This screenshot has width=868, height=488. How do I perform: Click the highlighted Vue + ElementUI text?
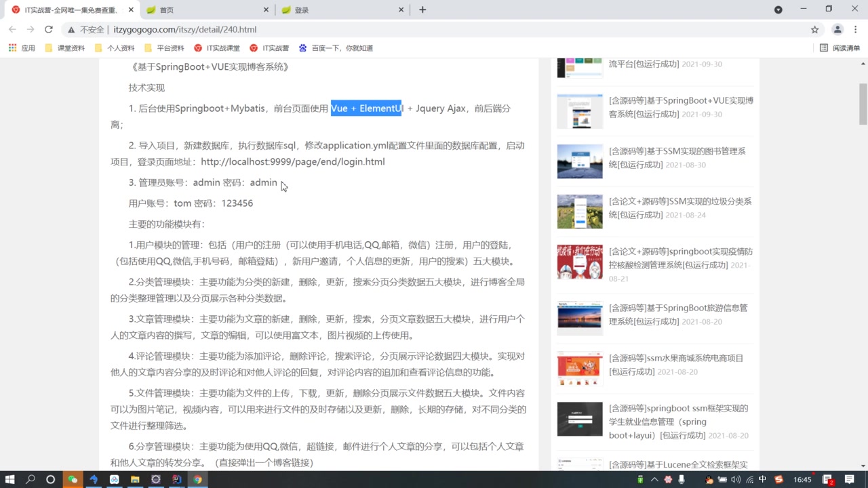pyautogui.click(x=366, y=108)
